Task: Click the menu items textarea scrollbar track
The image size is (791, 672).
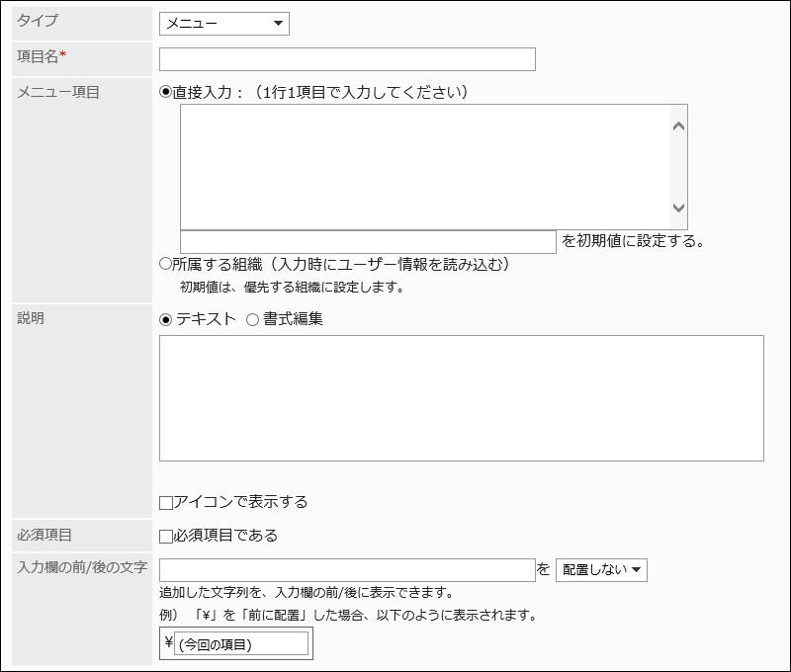Action: (x=678, y=166)
